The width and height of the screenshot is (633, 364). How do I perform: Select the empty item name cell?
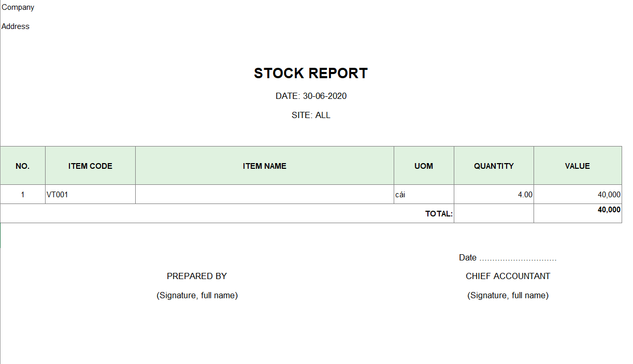point(265,194)
